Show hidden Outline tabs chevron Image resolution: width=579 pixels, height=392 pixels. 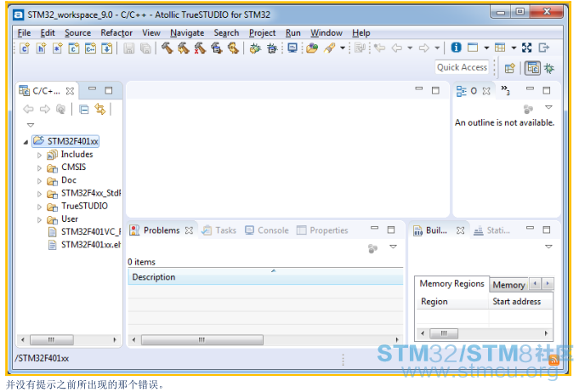click(x=505, y=90)
